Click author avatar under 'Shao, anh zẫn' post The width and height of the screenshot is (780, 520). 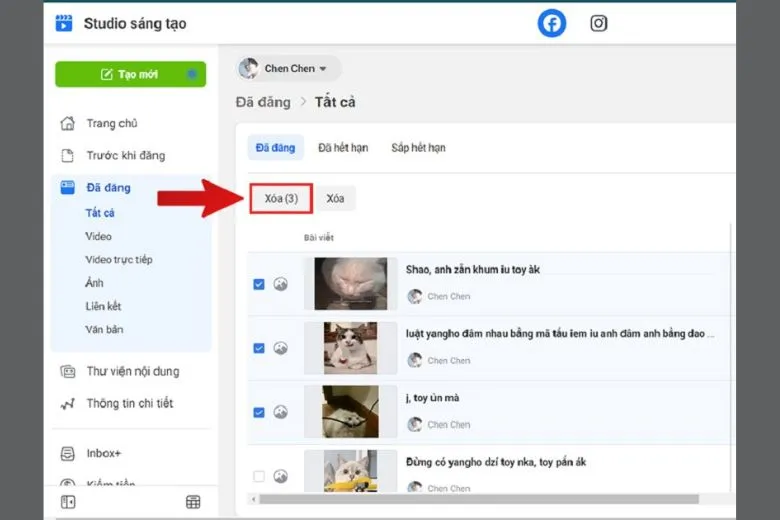pyautogui.click(x=415, y=297)
